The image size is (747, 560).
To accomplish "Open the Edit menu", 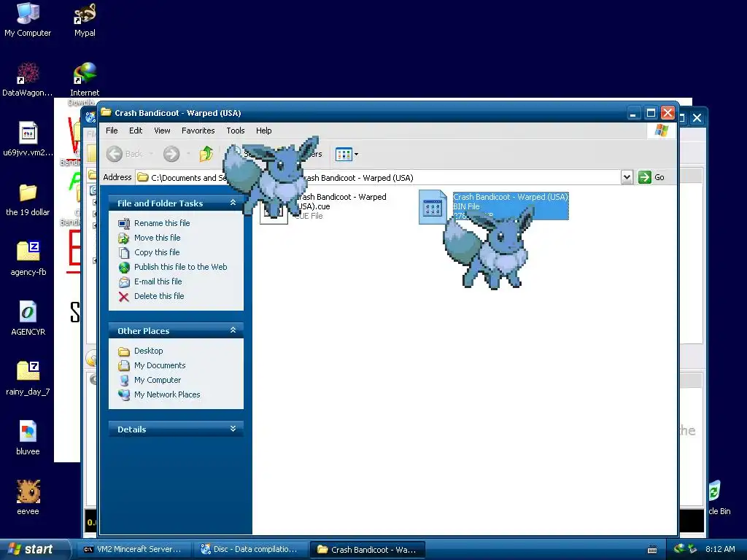I will [x=136, y=131].
